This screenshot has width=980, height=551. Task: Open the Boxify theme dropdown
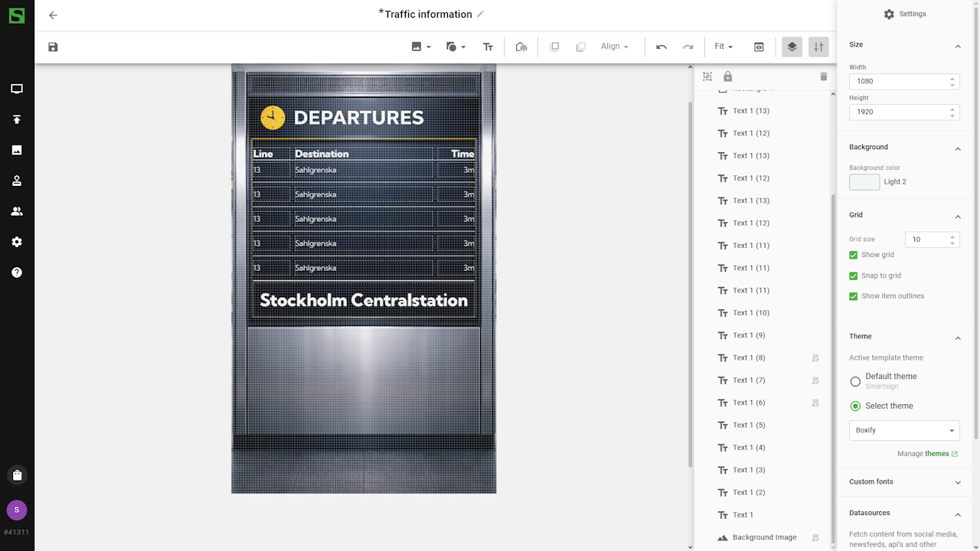904,430
